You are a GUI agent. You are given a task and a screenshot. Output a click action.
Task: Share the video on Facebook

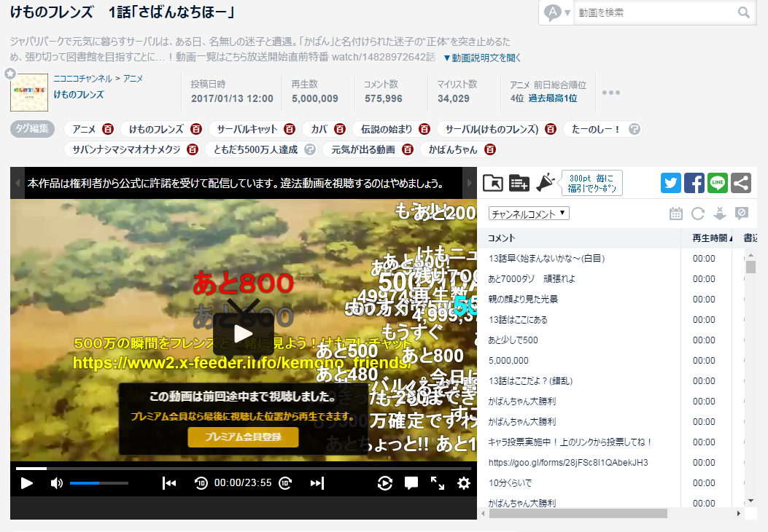pos(694,183)
